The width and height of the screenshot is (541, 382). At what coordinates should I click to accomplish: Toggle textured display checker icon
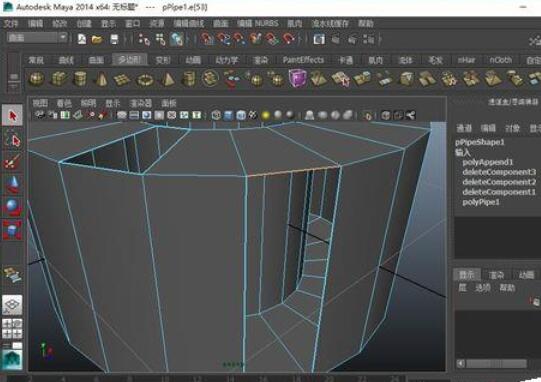(253, 115)
